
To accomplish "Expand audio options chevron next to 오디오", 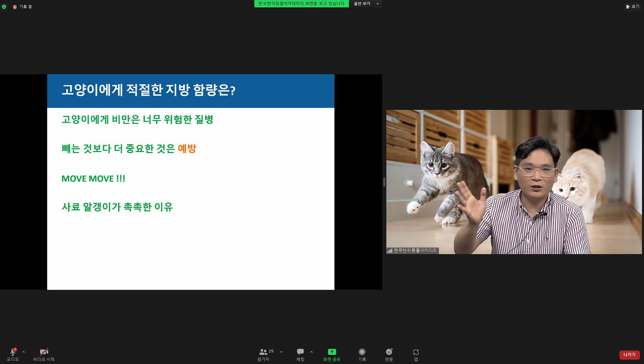I will (24, 352).
